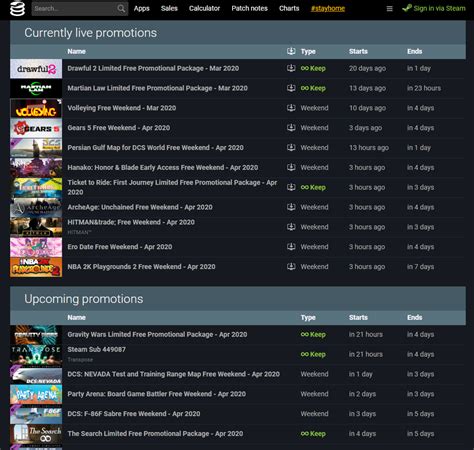The image size is (474, 450).
Task: Click the Keep type in Gravity Wars row
Action: (313, 334)
